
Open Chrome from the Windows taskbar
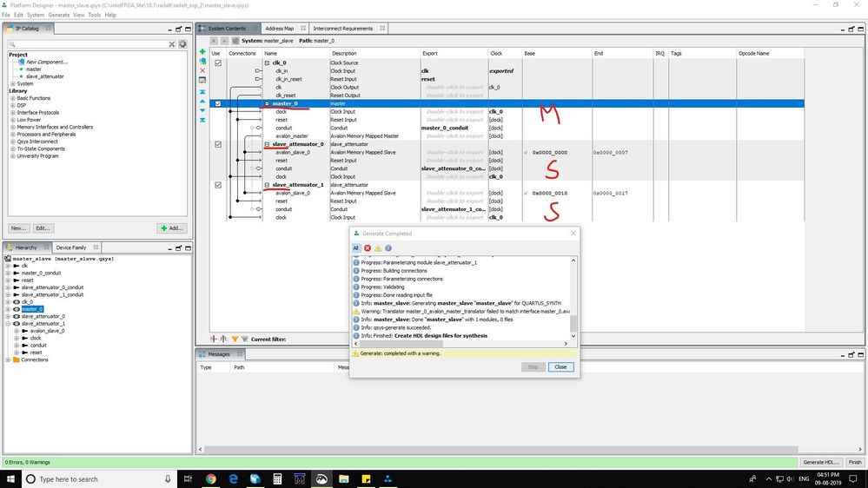tap(211, 478)
